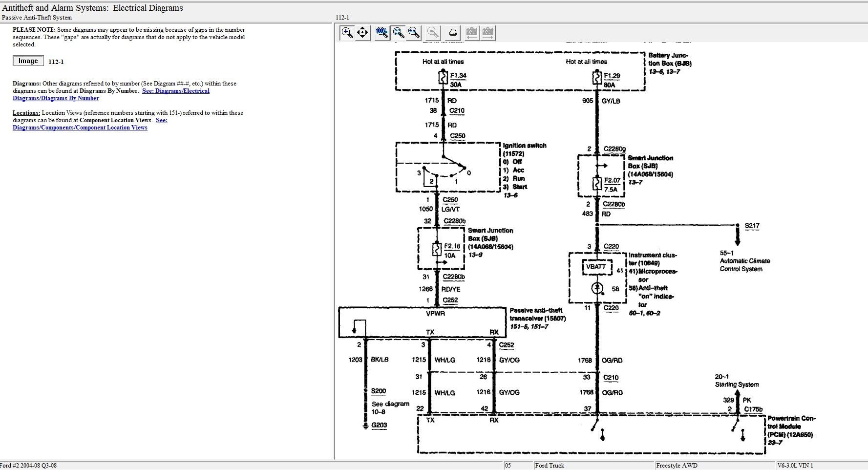Click the Passive anti-theft transceiver box

(x=422, y=322)
